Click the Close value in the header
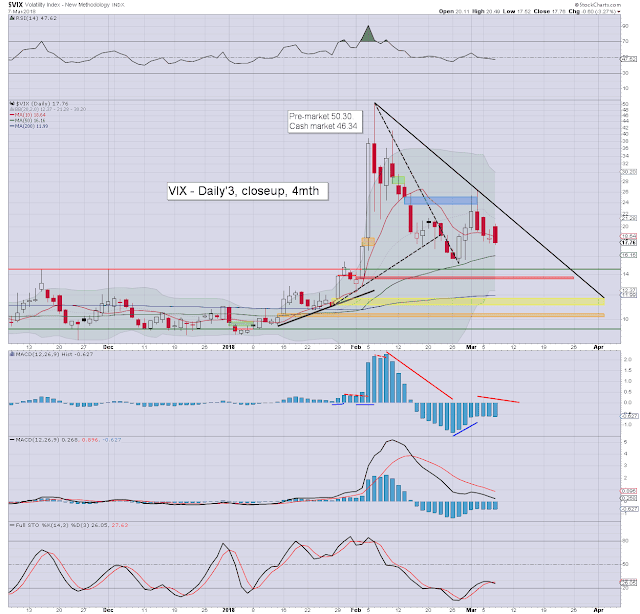640x614 pixels. point(558,11)
